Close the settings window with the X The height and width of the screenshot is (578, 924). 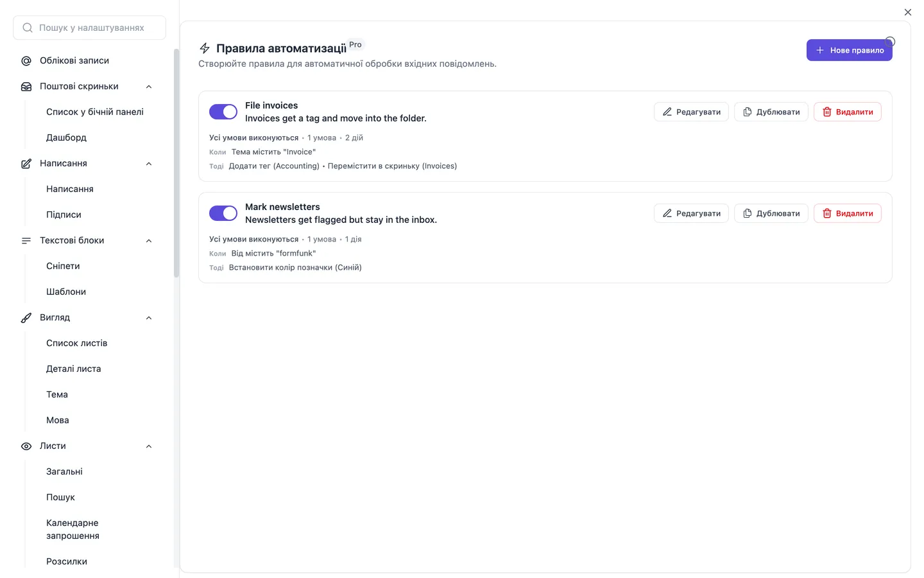tap(908, 12)
